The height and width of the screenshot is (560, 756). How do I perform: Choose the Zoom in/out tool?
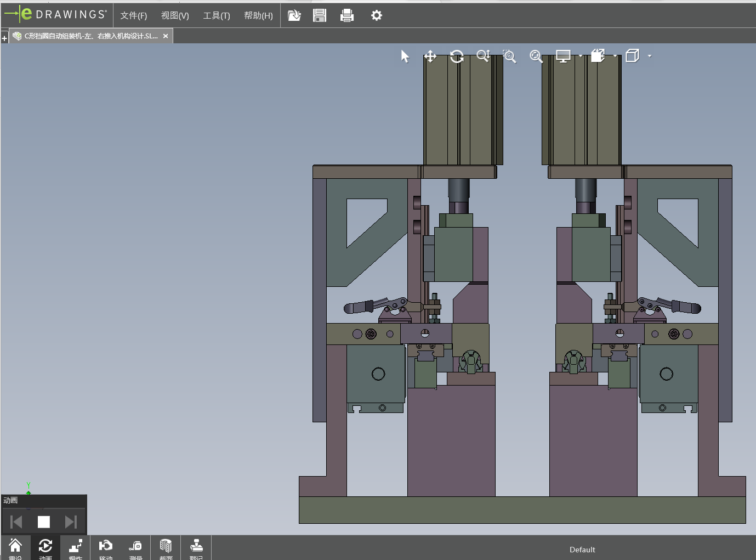[x=483, y=56]
